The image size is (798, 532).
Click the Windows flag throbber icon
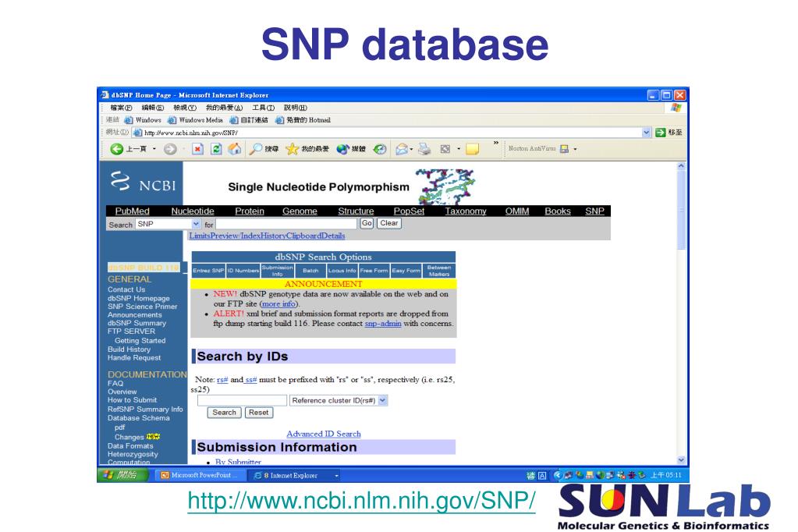pyautogui.click(x=676, y=108)
